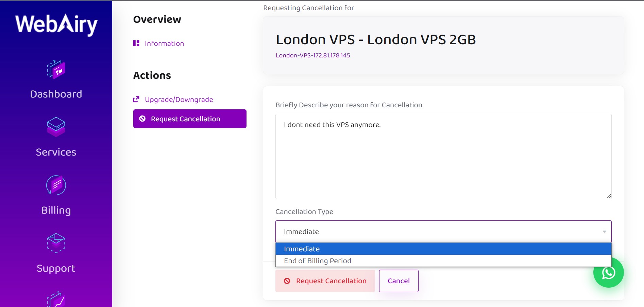Open the Dashboard icon in sidebar

(56, 70)
